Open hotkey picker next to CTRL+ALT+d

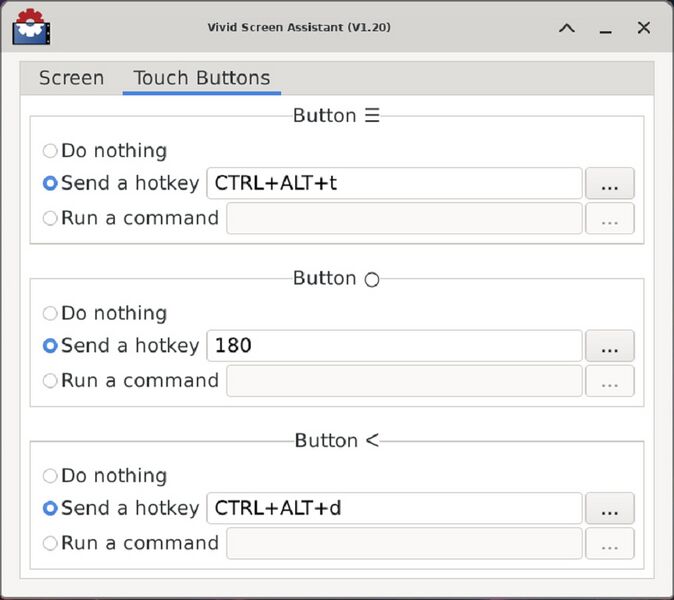pyautogui.click(x=609, y=509)
